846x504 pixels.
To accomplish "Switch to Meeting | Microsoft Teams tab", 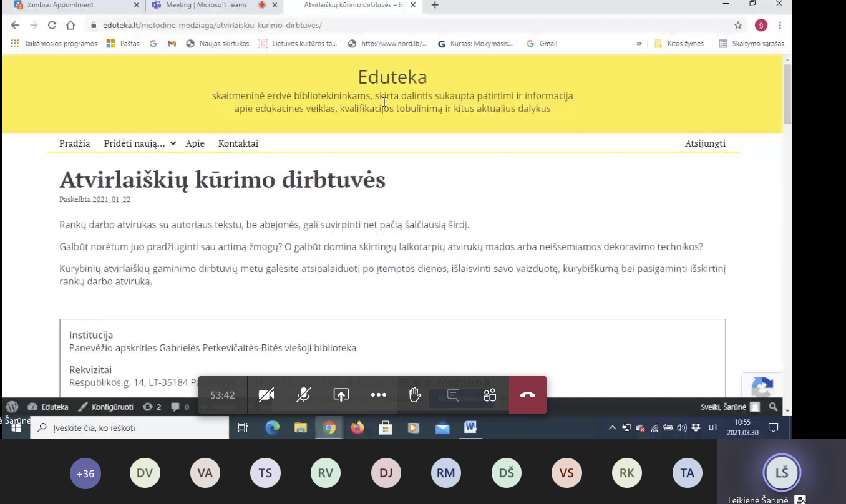I will click(x=207, y=6).
